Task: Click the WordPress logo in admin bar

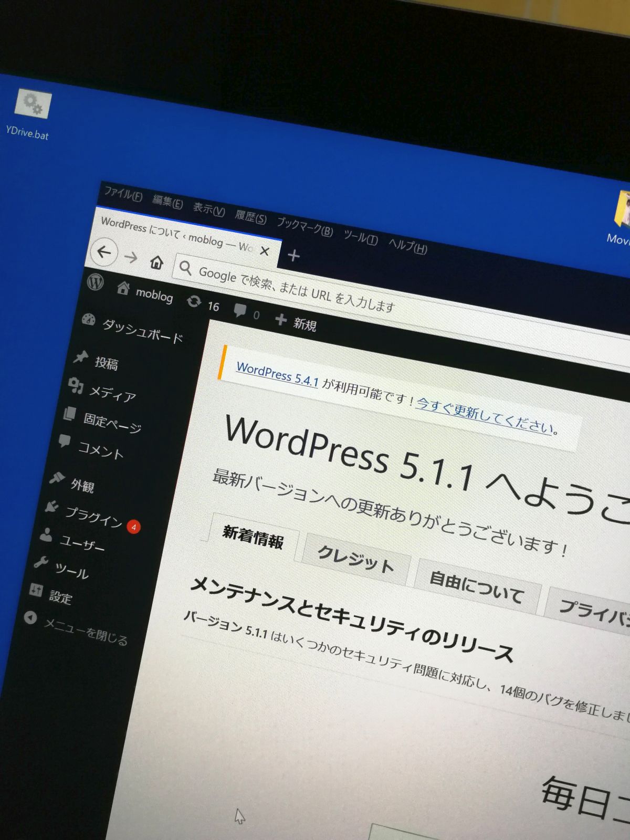Action: 96,282
